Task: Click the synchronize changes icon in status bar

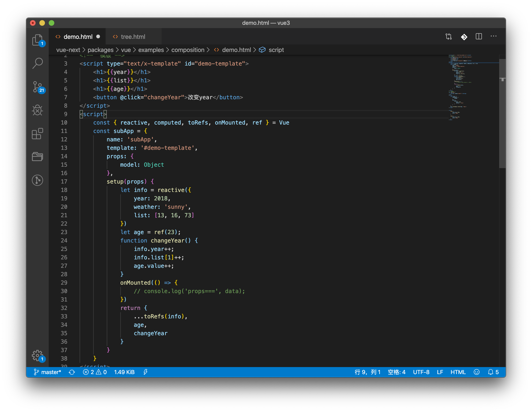Action: pos(72,372)
